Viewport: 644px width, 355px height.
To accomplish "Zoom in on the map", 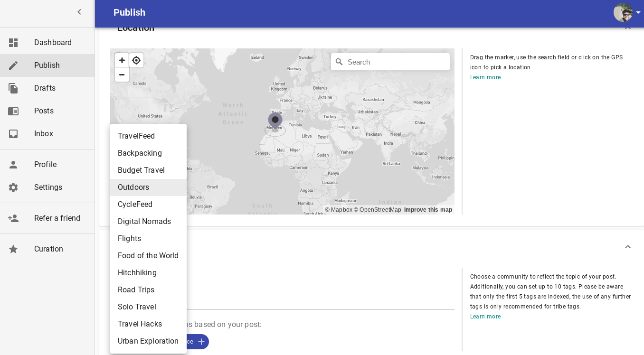I will [122, 60].
